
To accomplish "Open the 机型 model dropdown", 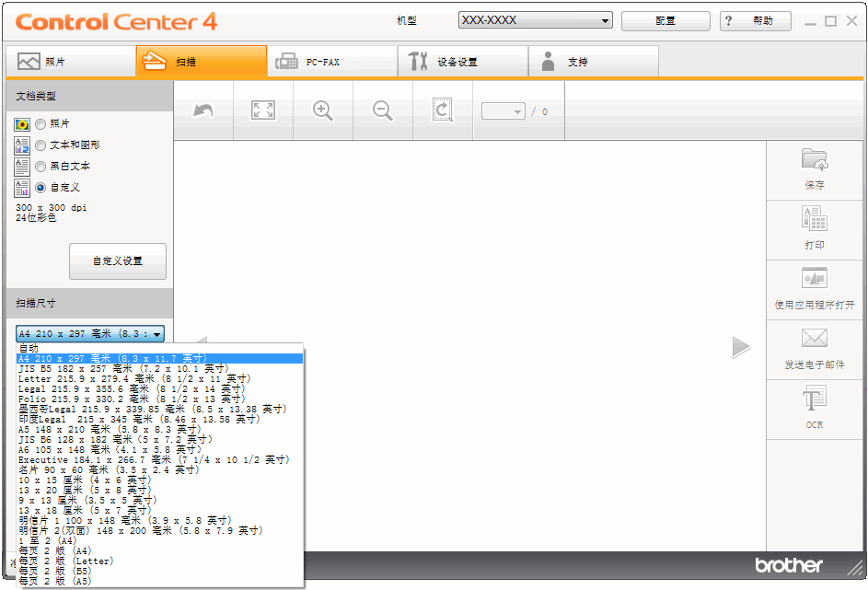I will tap(535, 20).
